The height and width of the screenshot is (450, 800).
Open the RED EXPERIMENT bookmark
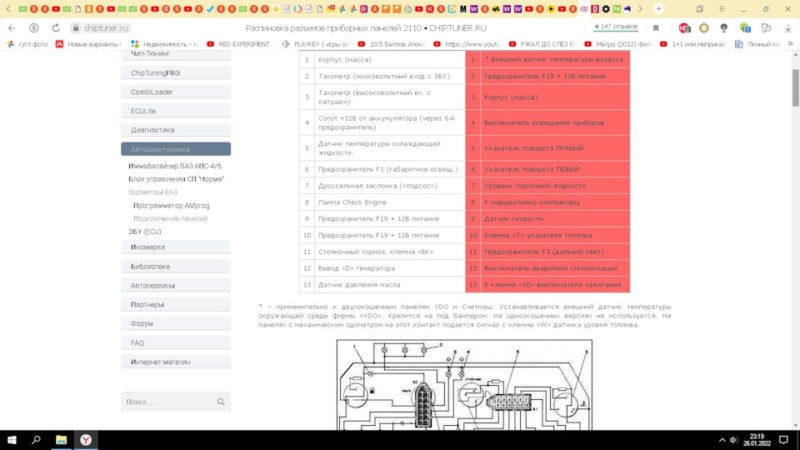(238, 44)
